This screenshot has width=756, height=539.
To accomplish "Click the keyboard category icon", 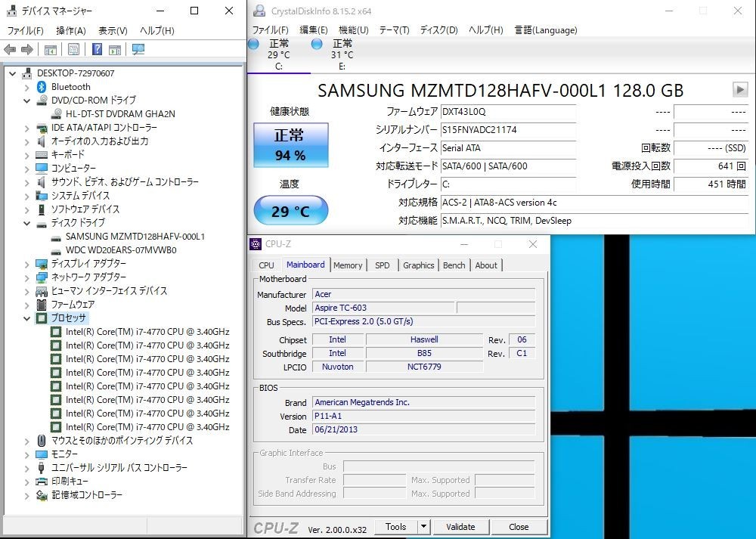I will tap(42, 155).
